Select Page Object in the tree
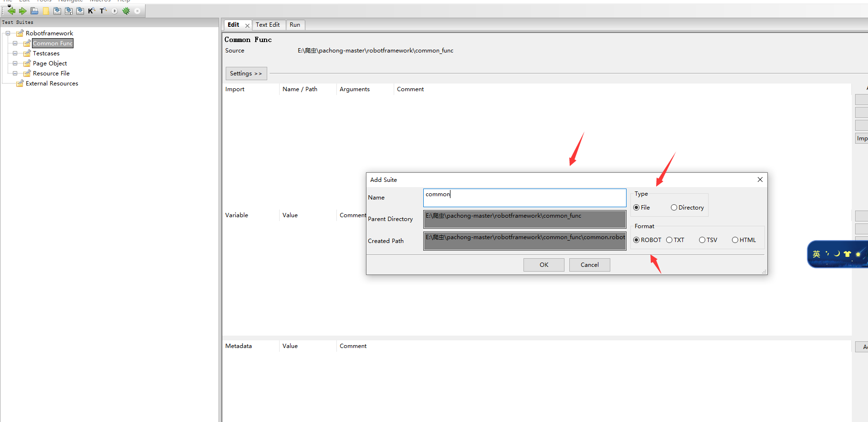Viewport: 868px width, 422px height. click(50, 63)
